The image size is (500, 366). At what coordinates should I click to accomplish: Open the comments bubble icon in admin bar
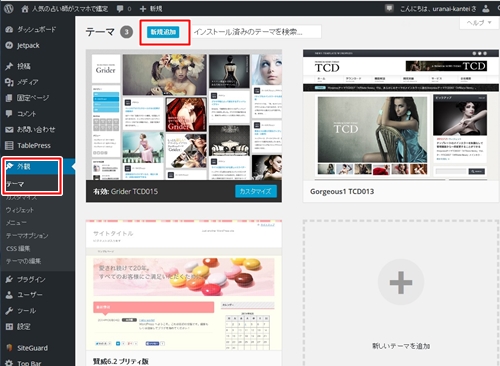(120, 9)
